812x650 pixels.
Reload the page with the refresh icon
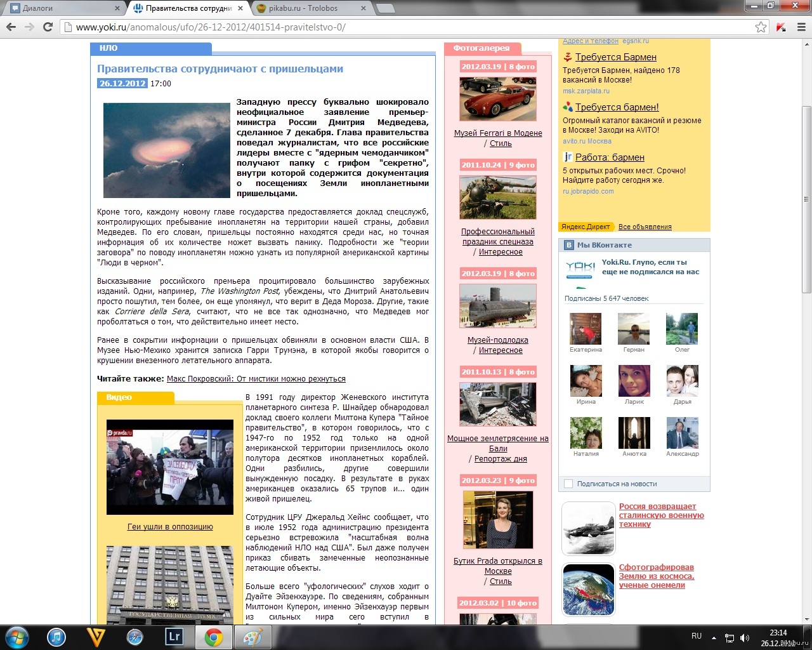coord(48,27)
